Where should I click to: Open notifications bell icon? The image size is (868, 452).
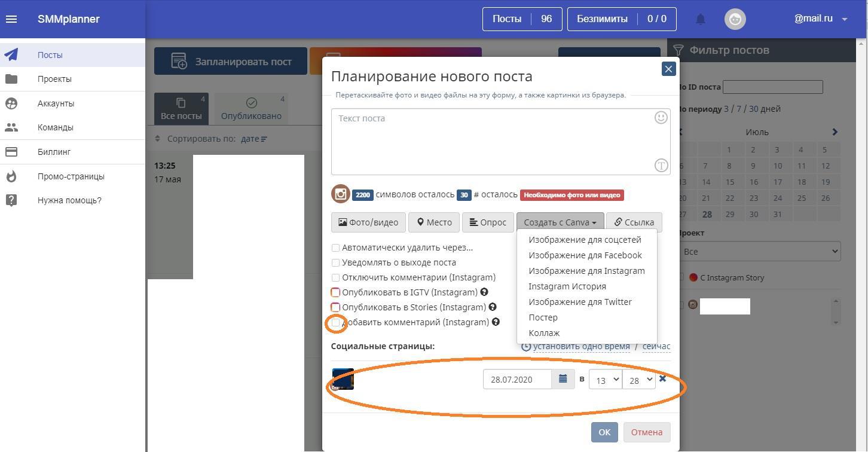point(700,19)
